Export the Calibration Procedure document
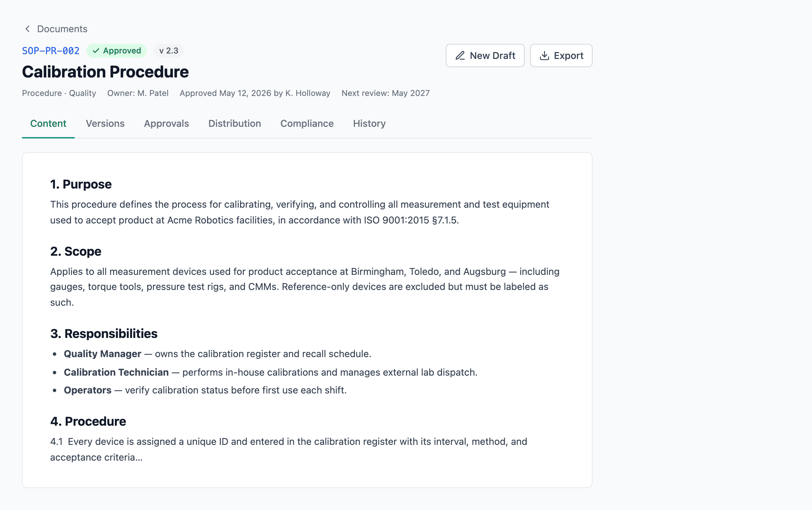 (561, 56)
